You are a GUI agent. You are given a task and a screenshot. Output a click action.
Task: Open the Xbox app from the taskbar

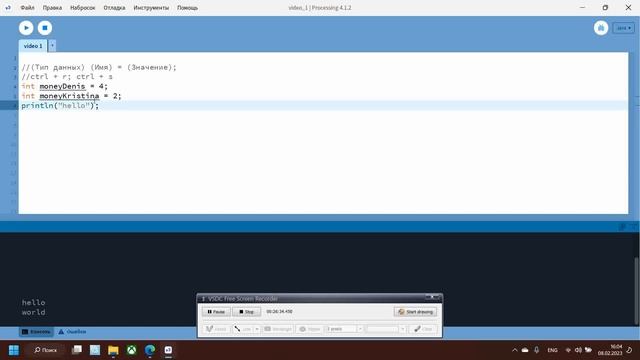[x=131, y=350]
